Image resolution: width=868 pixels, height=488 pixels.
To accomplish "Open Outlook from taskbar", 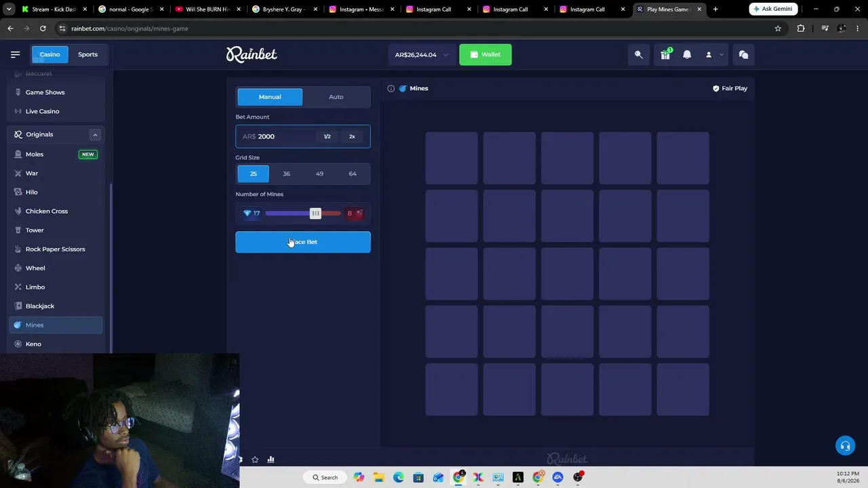I will [438, 477].
